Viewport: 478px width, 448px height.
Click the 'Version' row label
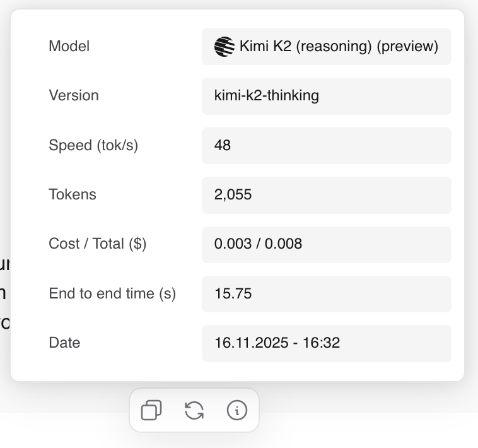click(x=74, y=96)
